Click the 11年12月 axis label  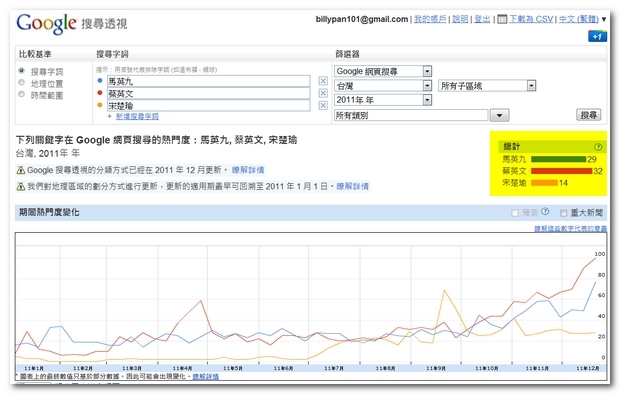pos(588,368)
